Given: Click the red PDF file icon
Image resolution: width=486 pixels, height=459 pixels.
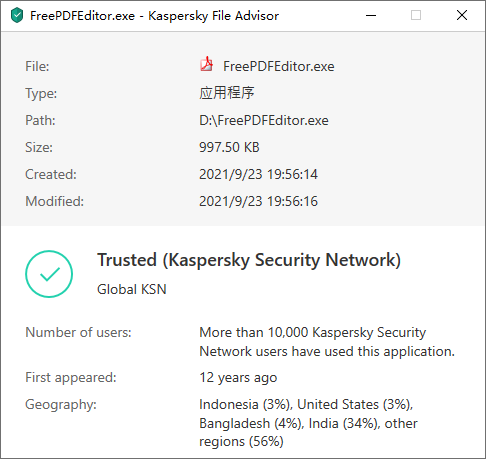Looking at the screenshot, I should tap(207, 64).
